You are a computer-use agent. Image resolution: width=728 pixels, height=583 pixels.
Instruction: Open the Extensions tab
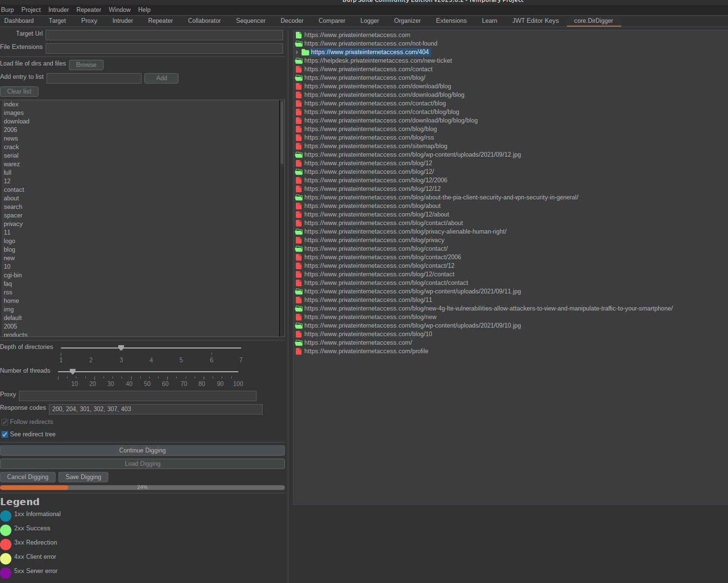pyautogui.click(x=451, y=21)
